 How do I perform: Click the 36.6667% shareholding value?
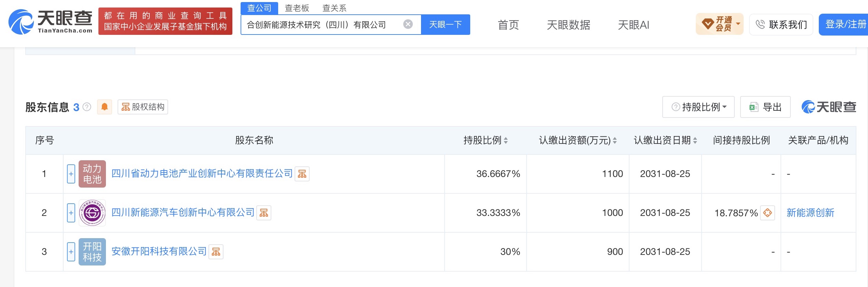(x=498, y=174)
